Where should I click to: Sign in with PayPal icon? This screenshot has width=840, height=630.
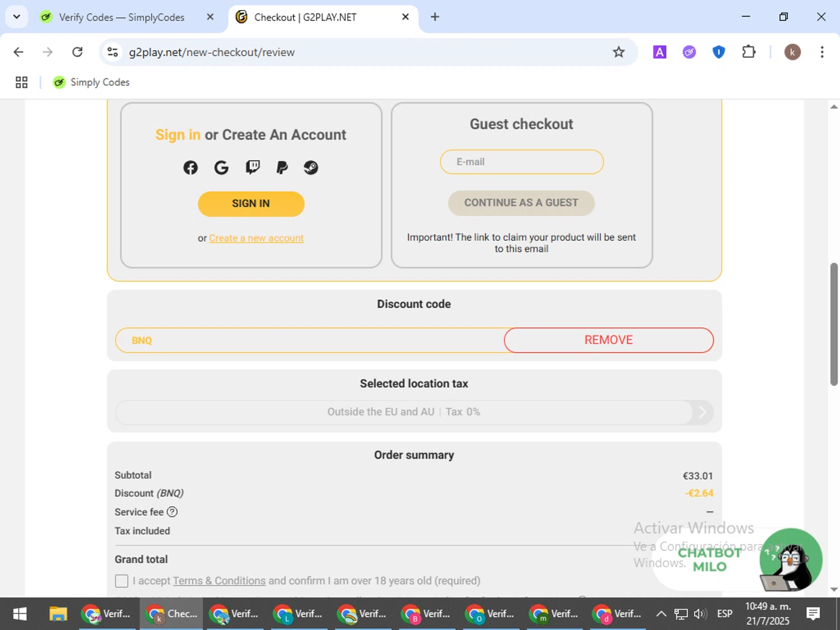coord(282,167)
